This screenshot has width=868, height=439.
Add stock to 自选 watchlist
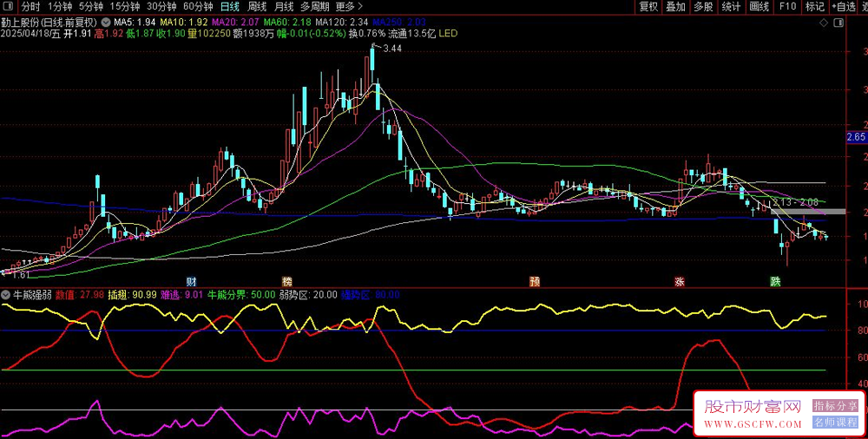[x=843, y=7]
